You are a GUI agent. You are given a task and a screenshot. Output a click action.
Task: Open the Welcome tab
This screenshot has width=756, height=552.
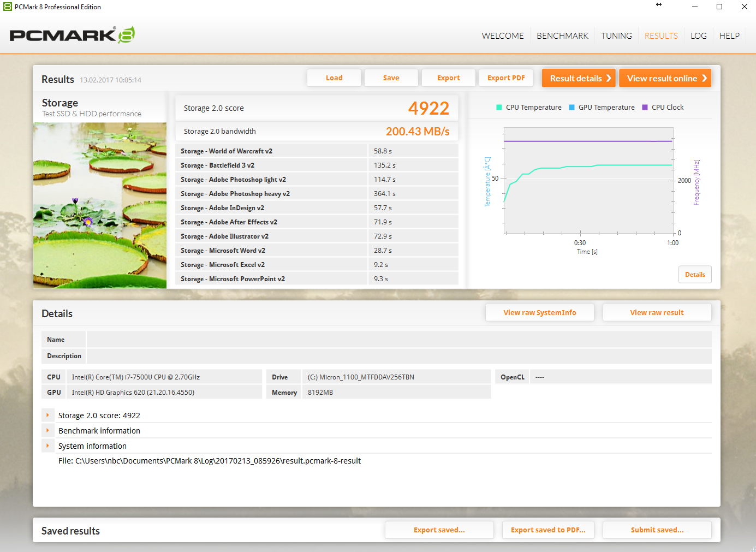503,36
